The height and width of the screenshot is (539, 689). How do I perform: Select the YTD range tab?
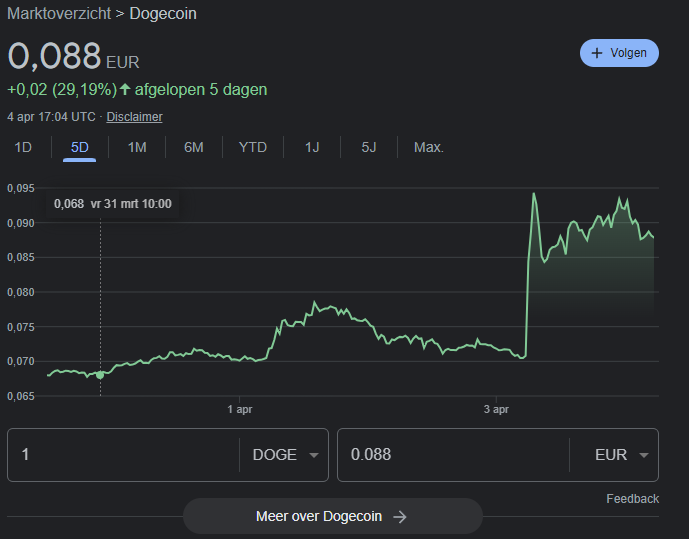point(253,147)
